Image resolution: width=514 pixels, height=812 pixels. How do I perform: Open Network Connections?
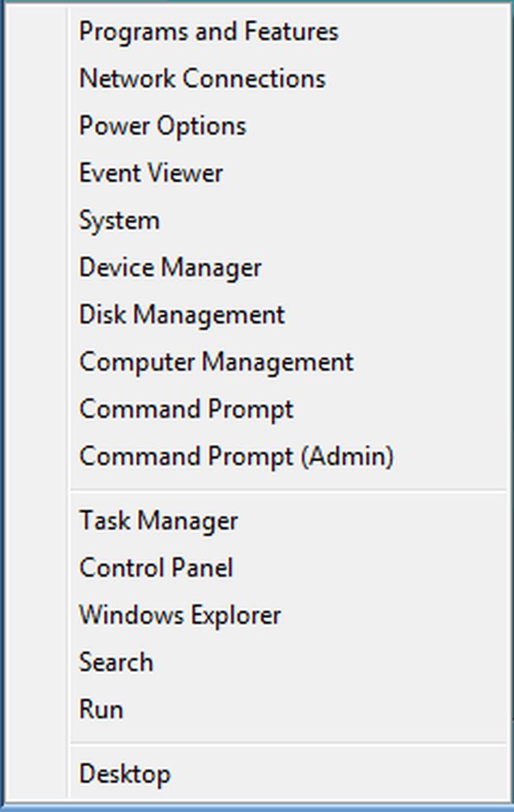click(x=201, y=78)
